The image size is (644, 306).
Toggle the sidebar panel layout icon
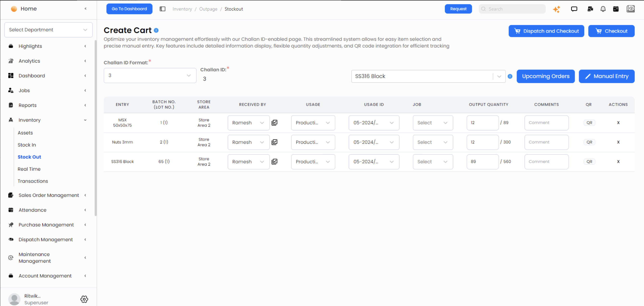(163, 9)
